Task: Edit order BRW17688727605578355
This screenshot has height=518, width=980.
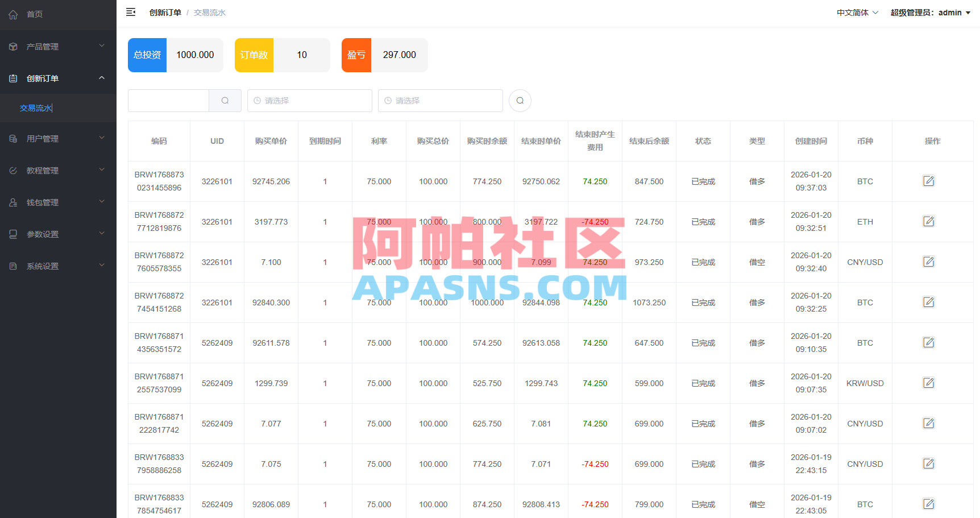Action: [x=928, y=262]
